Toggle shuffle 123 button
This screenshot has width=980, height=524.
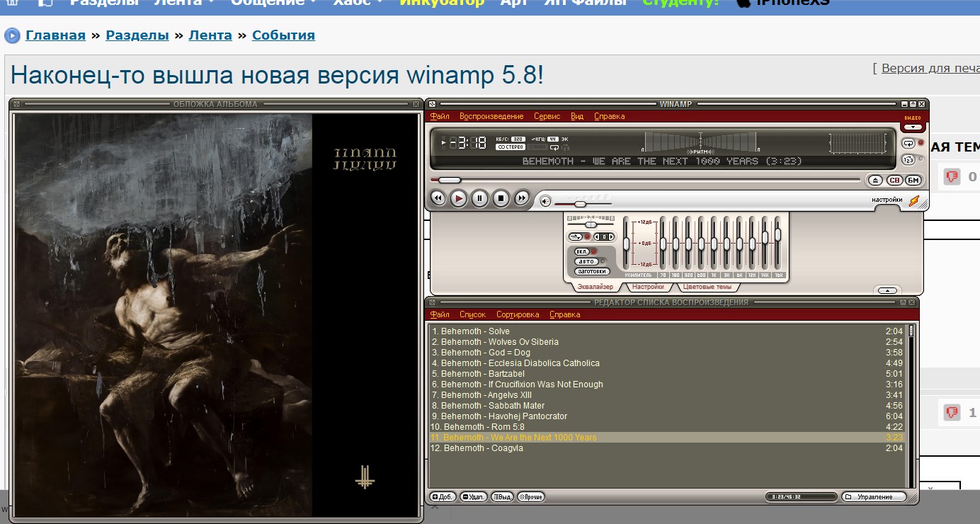[x=908, y=159]
